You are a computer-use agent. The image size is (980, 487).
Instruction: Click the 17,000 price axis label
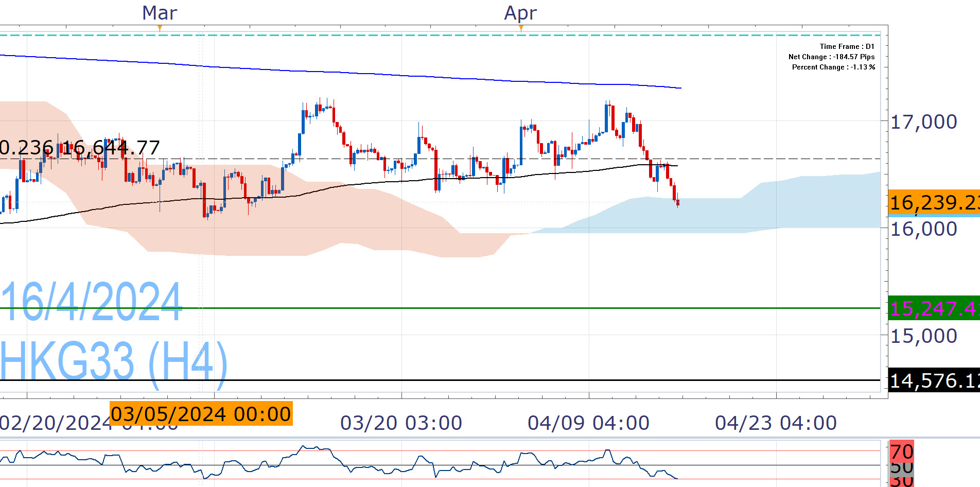[x=923, y=122]
